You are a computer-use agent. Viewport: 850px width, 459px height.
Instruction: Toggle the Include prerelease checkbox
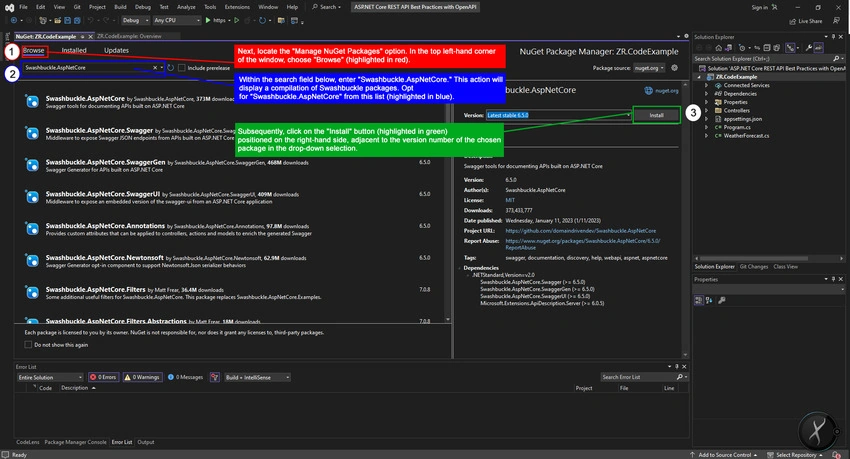[182, 68]
